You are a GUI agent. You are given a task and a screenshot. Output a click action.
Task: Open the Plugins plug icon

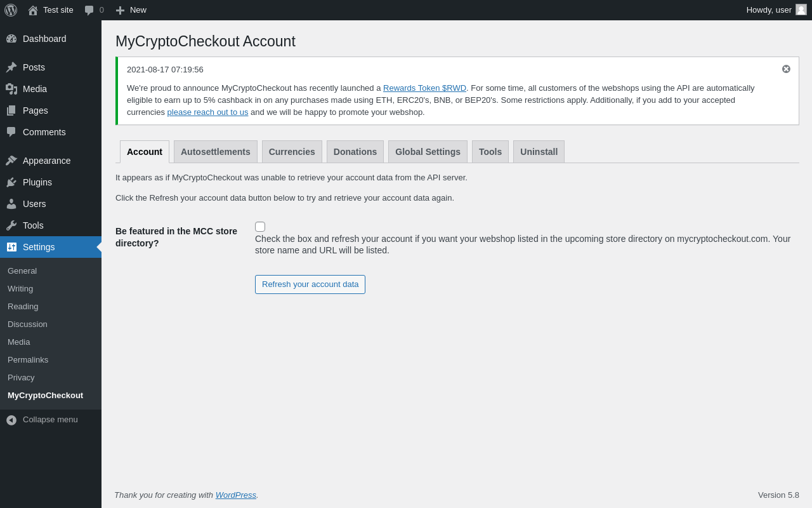pos(11,182)
